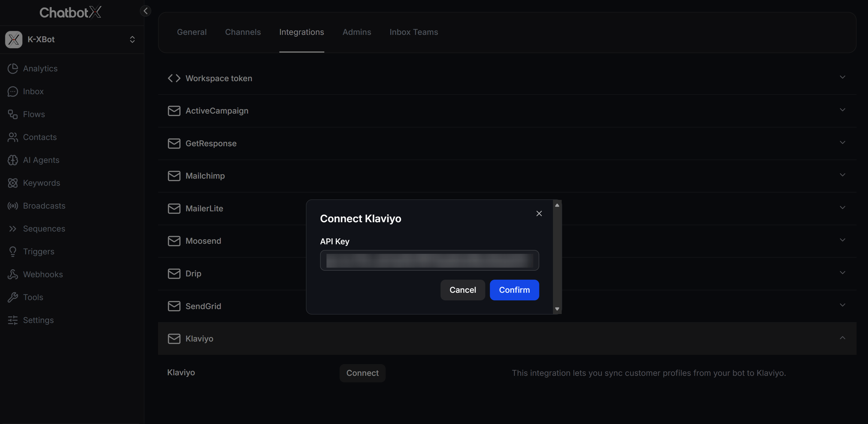Click the Klaviyo Connect button

pos(362,373)
